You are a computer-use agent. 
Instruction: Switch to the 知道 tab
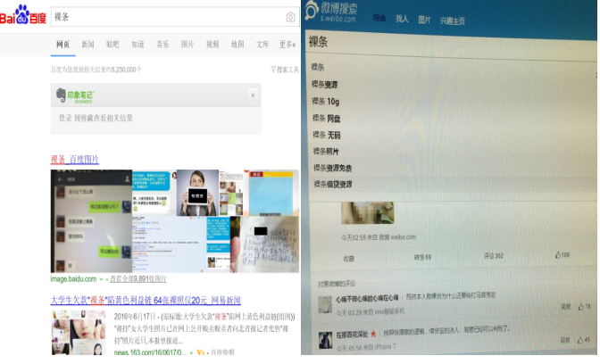click(x=137, y=45)
